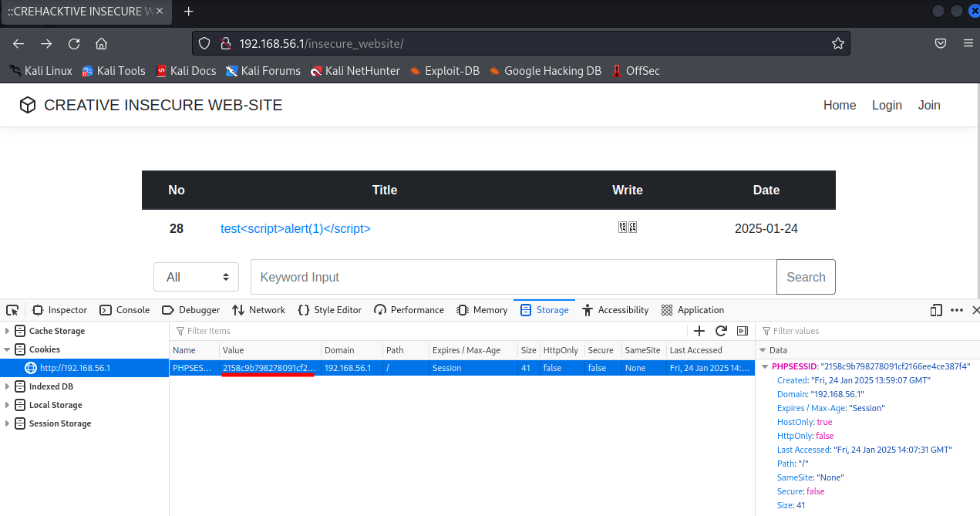Focus the Keyword Input field

(x=514, y=277)
